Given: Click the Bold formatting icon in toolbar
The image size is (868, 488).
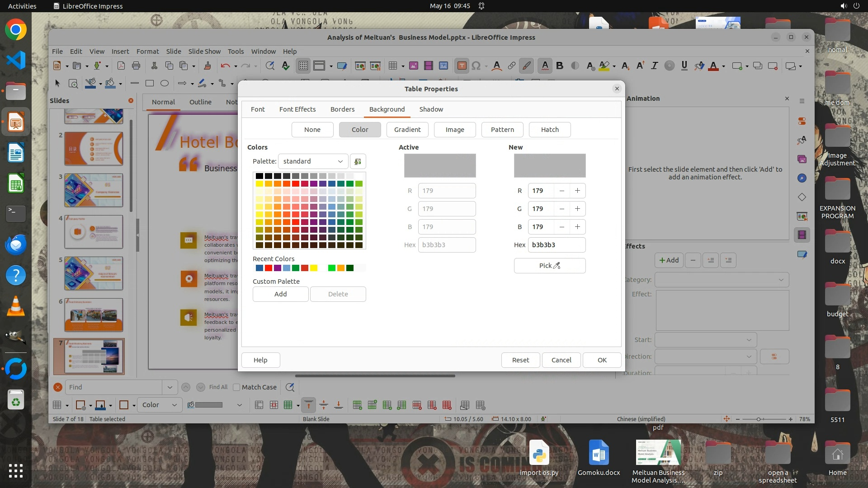Looking at the screenshot, I should (560, 66).
